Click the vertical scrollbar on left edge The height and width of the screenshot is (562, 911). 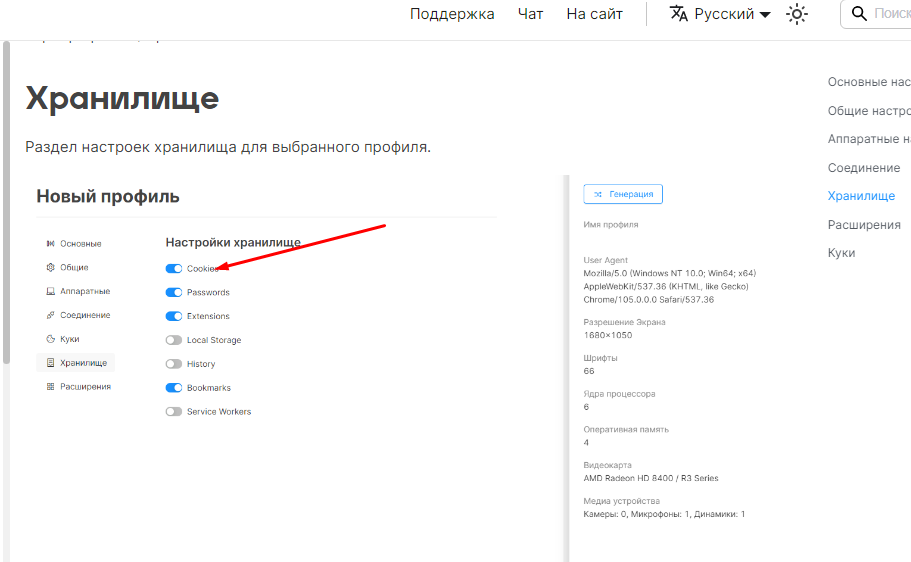[6, 202]
